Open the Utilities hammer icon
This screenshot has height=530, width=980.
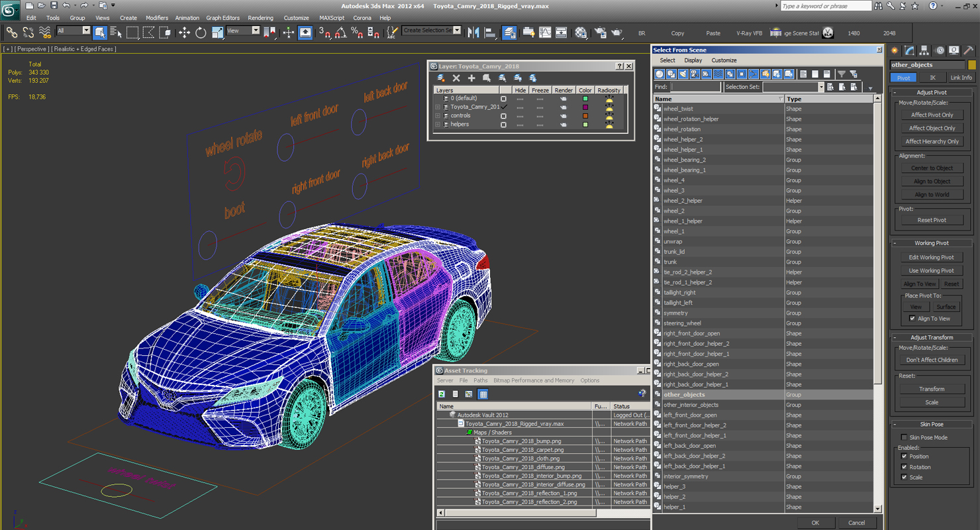coord(969,50)
